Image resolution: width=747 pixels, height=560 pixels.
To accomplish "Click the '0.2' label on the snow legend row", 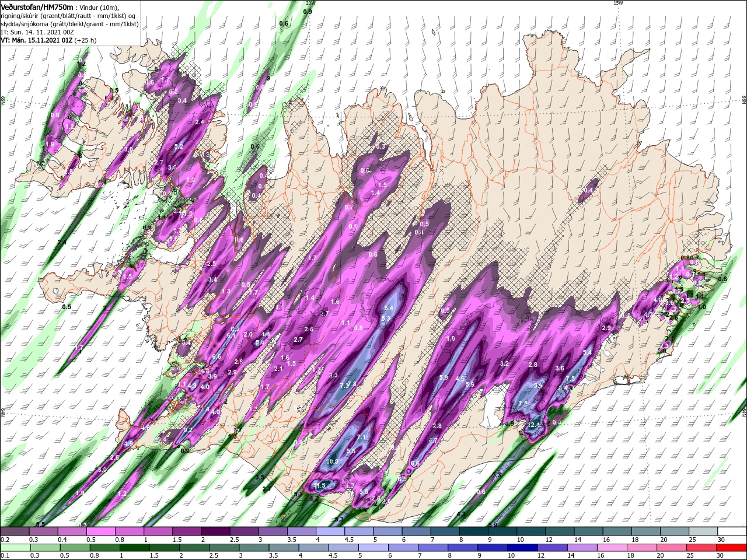I will point(5,540).
